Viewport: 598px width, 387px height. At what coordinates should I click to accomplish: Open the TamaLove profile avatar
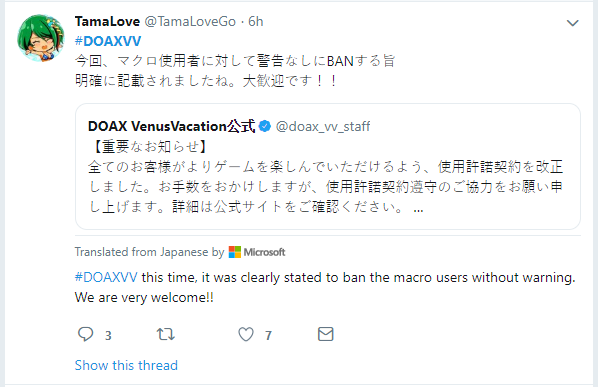click(x=40, y=38)
